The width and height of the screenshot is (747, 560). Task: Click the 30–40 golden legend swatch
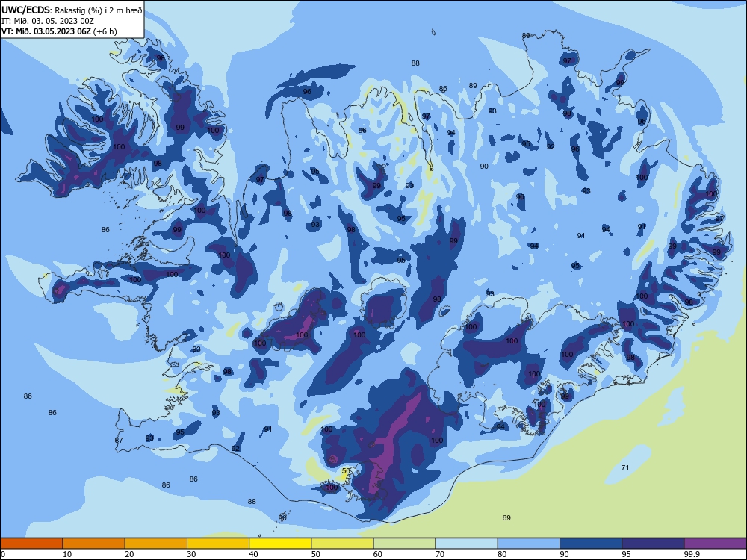218,544
